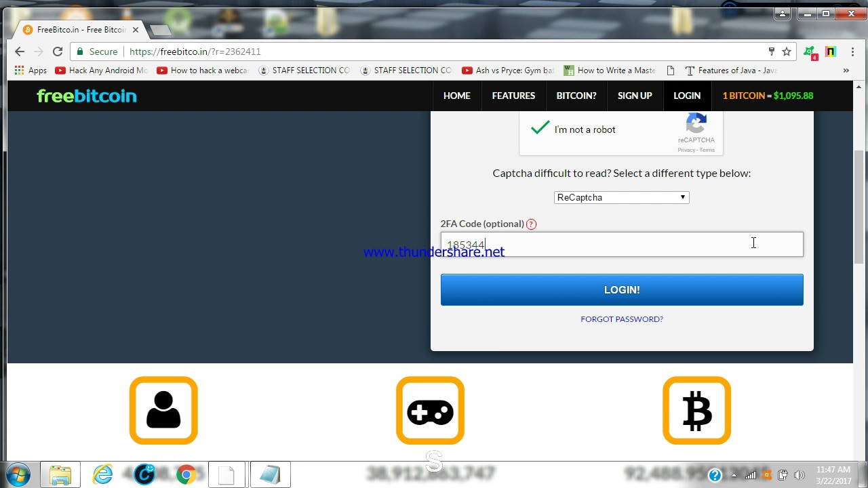The image size is (868, 488).
Task: Open Chrome three-dot menu
Action: pyautogui.click(x=851, y=52)
